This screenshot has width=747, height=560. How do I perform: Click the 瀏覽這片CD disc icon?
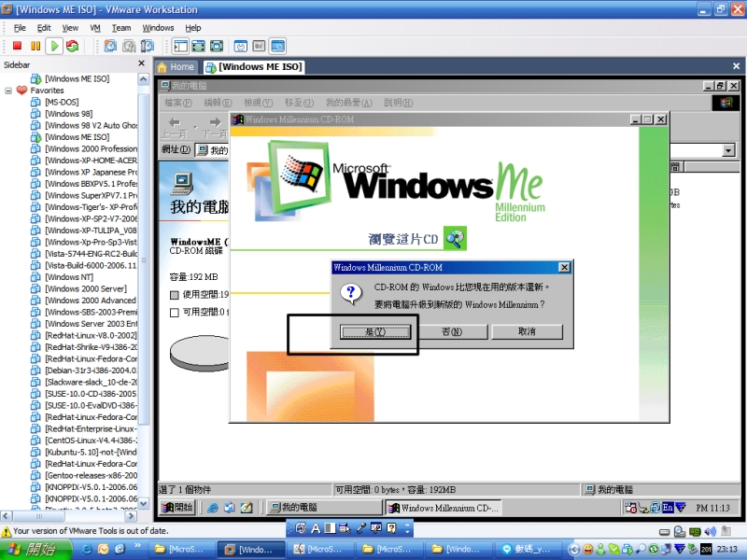(455, 238)
